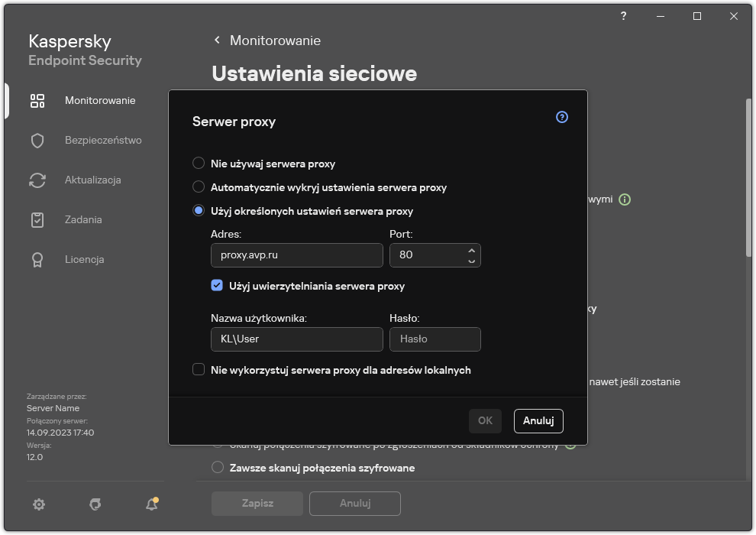Screen dimensions: 756x535
Task: Select 'Nie używaj serwera proxy' option
Action: click(x=199, y=164)
